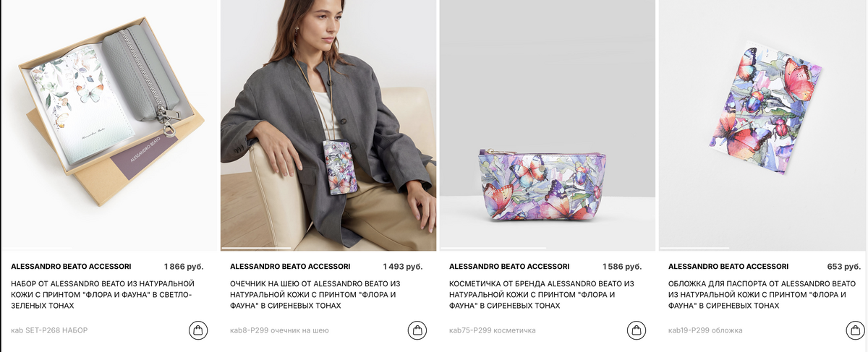Open the ОЧЕЧНИК НА ШЕЮ product title
Viewport: 868px width, 352px height.
[315, 295]
